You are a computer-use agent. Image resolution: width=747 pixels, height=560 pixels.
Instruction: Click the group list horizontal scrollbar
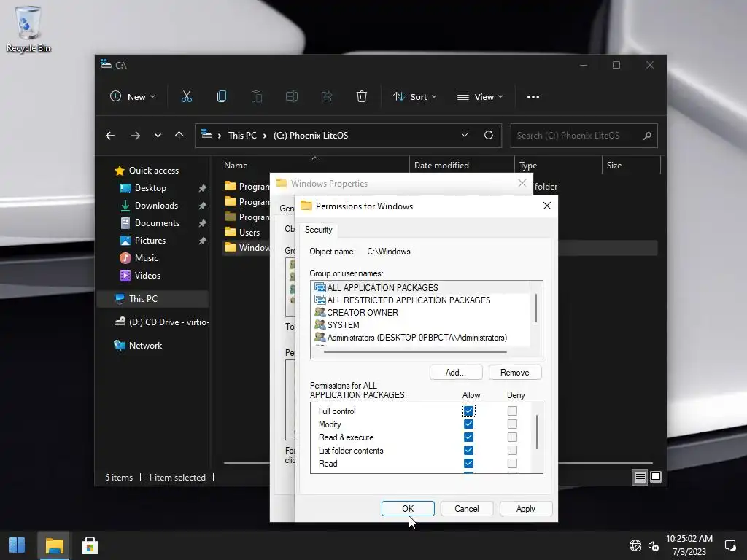[415, 352]
